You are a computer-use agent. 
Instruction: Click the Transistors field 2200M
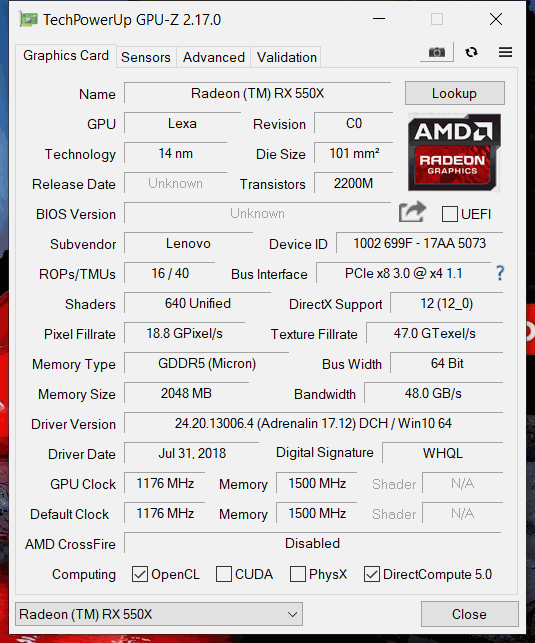[x=354, y=183]
